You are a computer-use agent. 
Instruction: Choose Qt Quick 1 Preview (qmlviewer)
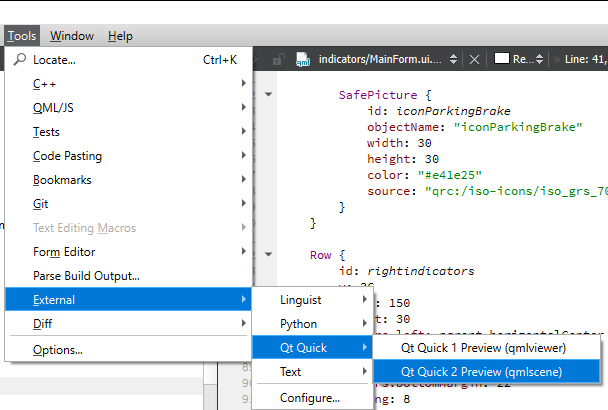click(483, 348)
